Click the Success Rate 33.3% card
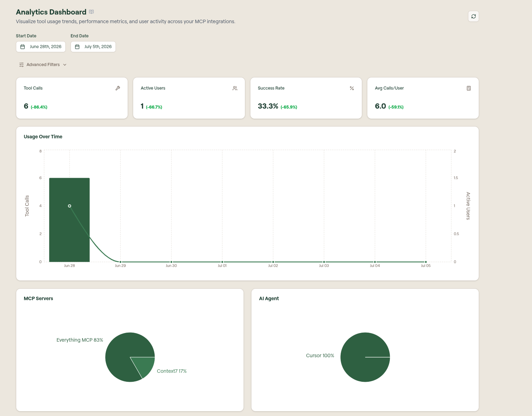The height and width of the screenshot is (416, 532). click(306, 98)
